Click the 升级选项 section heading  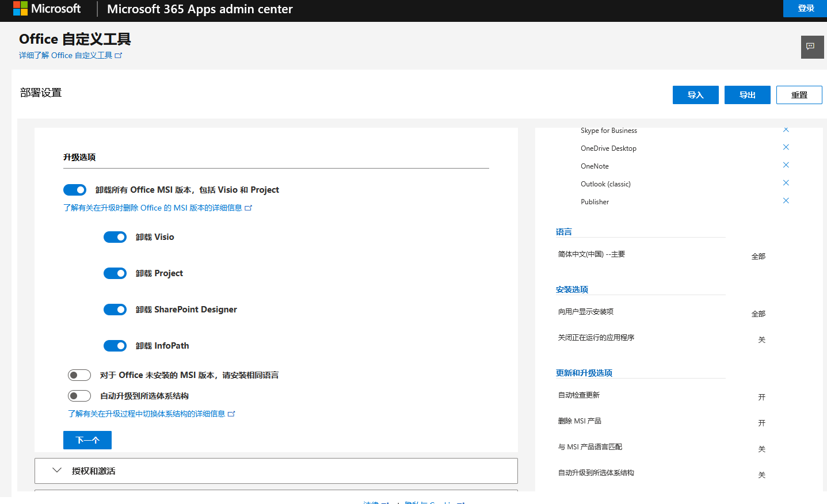79,157
